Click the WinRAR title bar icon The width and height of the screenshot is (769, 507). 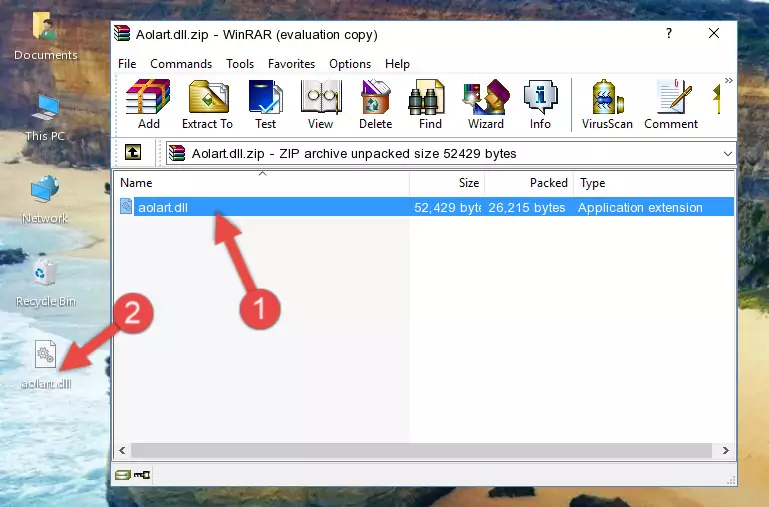[x=122, y=34]
